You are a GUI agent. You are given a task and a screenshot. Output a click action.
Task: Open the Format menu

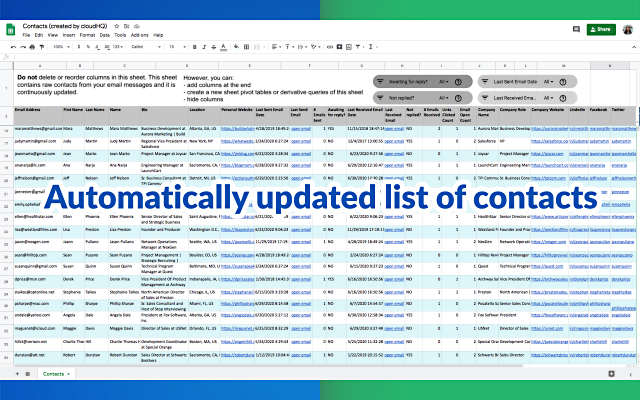[x=87, y=35]
